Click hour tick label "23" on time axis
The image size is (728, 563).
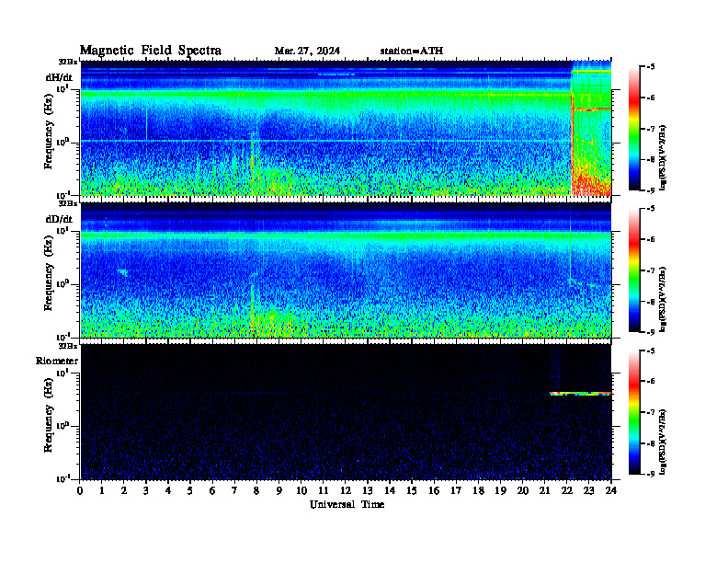[588, 490]
